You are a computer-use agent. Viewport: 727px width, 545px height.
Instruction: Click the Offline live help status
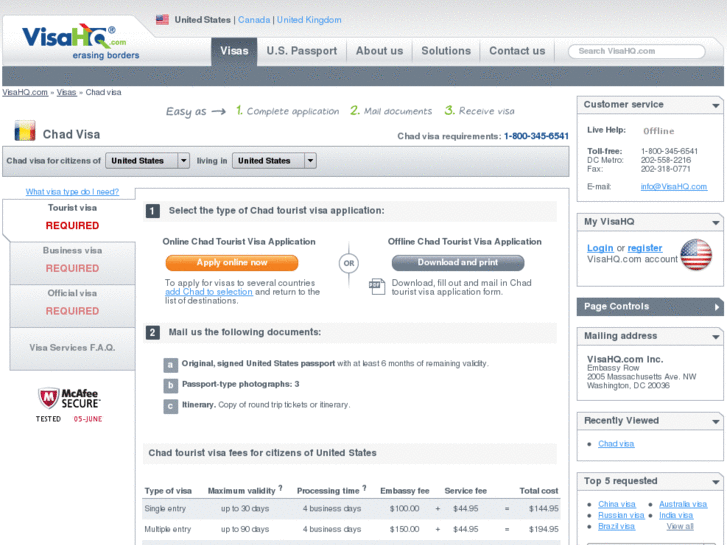tap(658, 131)
